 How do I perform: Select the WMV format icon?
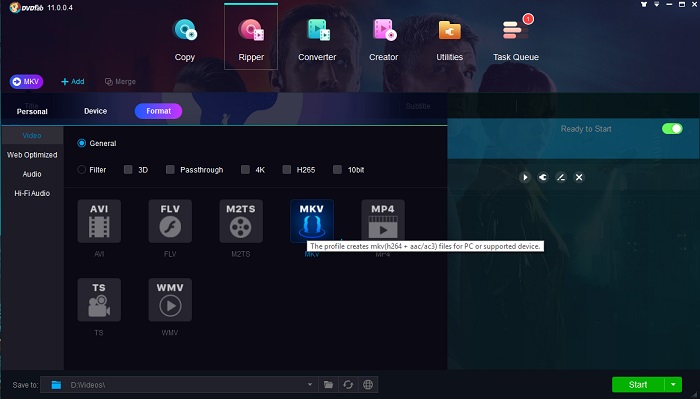point(170,300)
